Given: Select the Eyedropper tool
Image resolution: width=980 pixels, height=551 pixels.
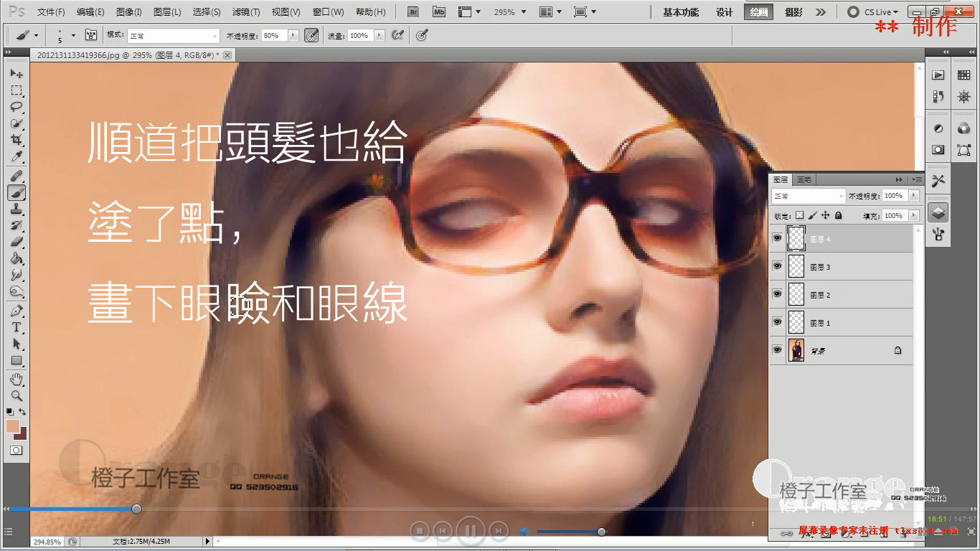Looking at the screenshot, I should [x=17, y=156].
